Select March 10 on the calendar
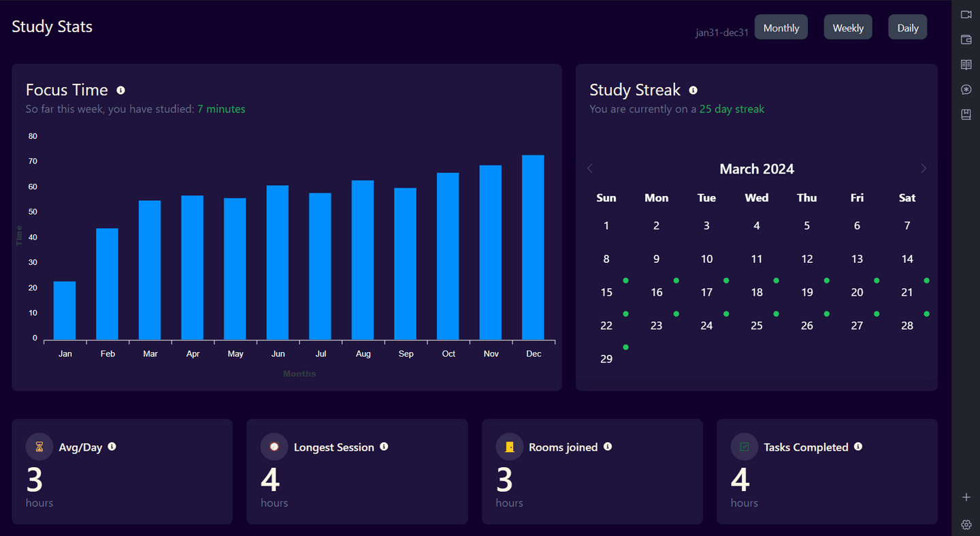Viewport: 980px width, 536px height. [706, 259]
